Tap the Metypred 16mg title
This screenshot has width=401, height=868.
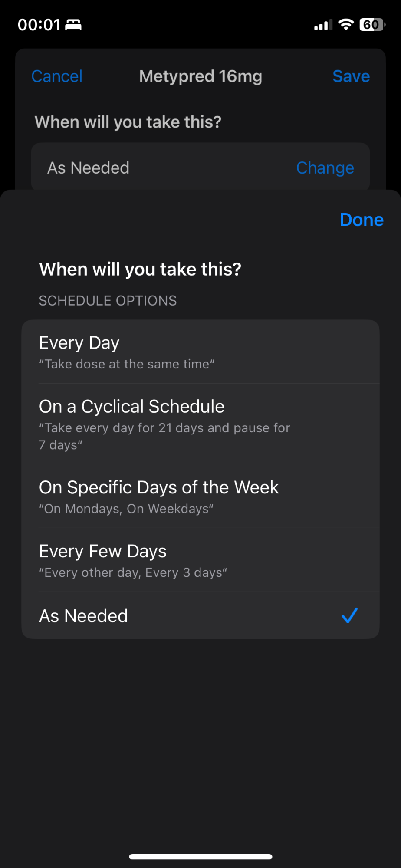click(x=200, y=76)
